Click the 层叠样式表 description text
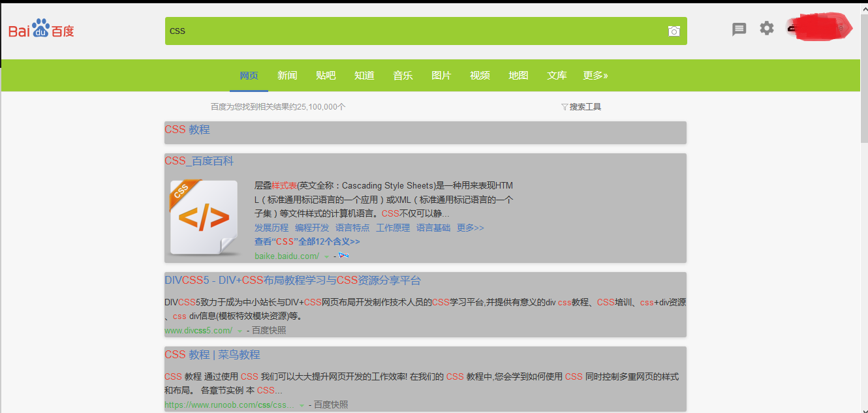 [x=384, y=200]
